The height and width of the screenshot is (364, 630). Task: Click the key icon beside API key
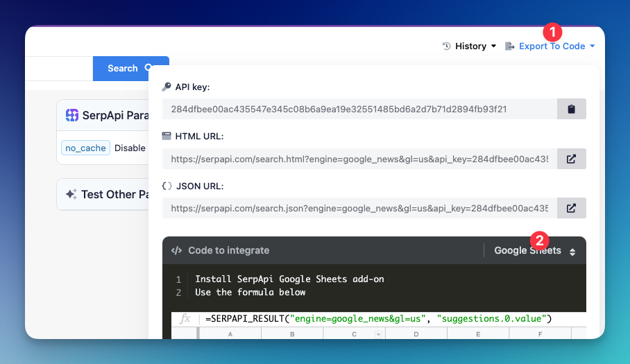[x=167, y=87]
